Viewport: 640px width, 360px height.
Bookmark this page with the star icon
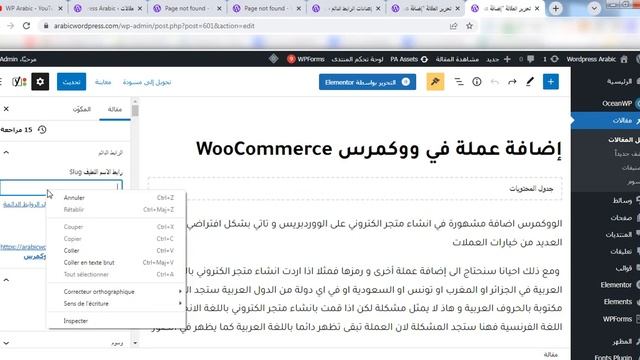(469, 26)
